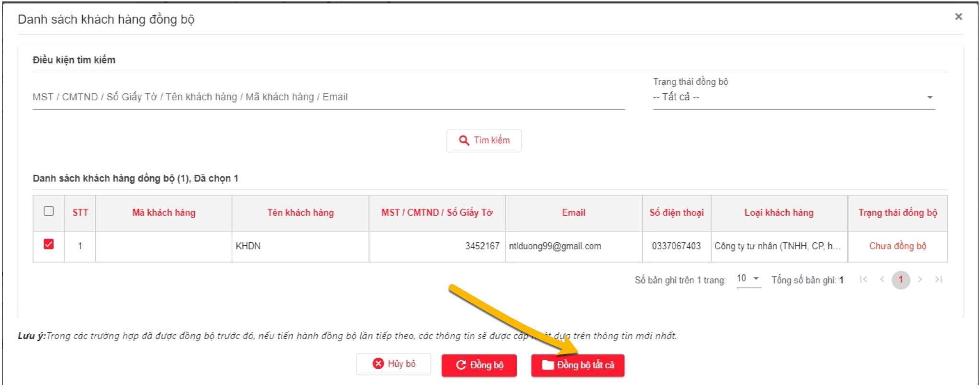Sort by Mã khách hàng column header
980x387 pixels.
[164, 213]
